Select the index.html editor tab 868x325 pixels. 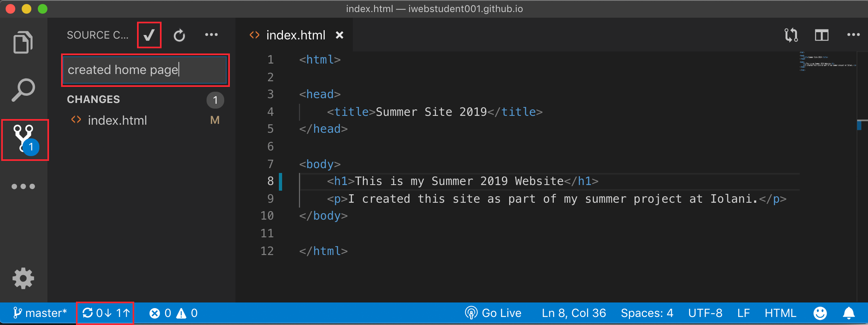coord(295,35)
